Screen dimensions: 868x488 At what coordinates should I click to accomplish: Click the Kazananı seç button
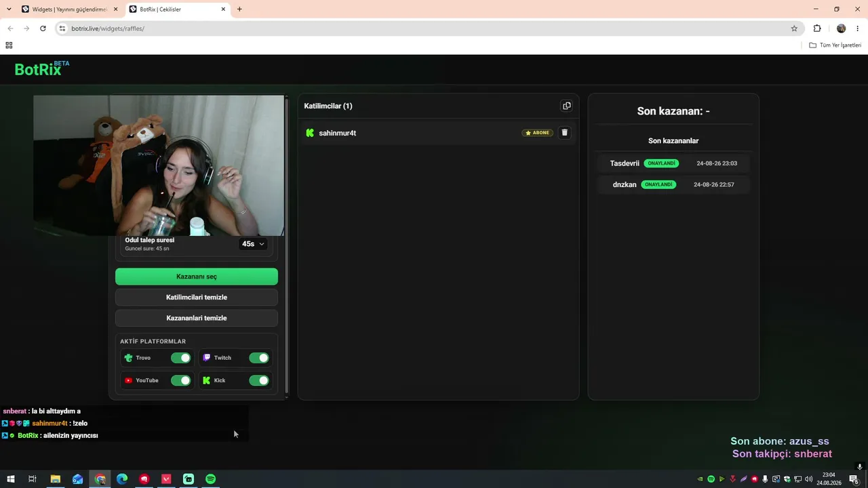click(197, 277)
